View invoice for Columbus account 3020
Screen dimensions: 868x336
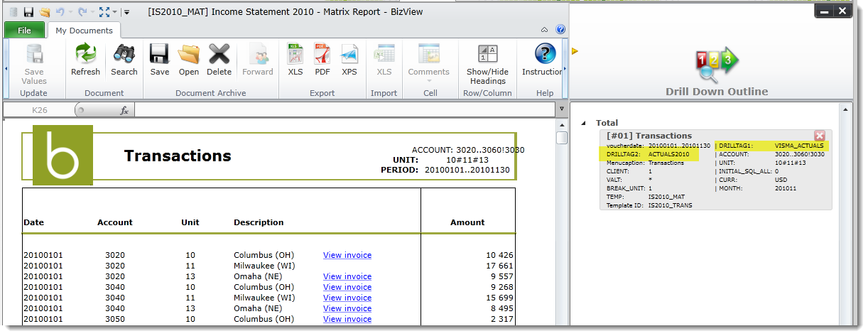[347, 255]
